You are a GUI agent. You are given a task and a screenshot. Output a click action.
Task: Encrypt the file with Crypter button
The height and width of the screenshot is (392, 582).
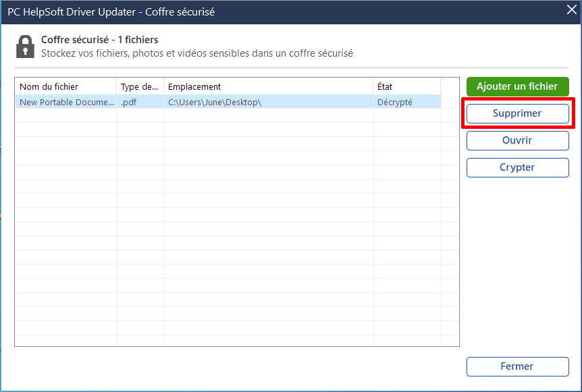(x=517, y=167)
